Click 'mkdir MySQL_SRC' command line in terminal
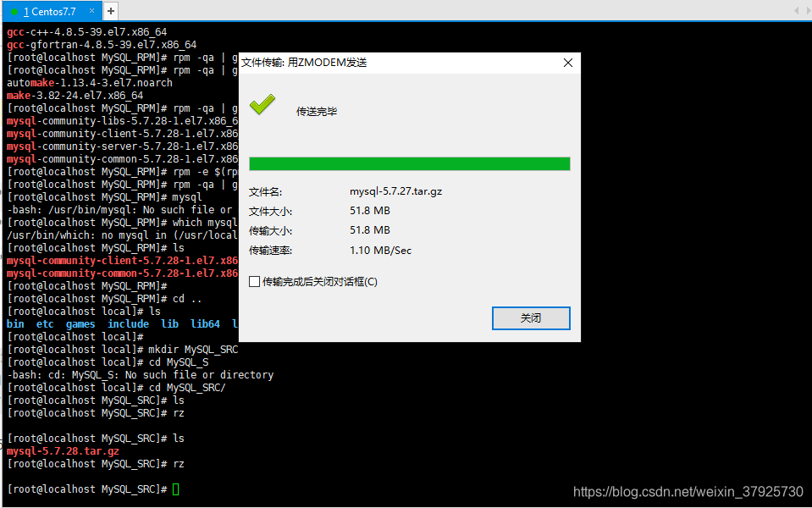Screen dimensions: 812x508 123,350
